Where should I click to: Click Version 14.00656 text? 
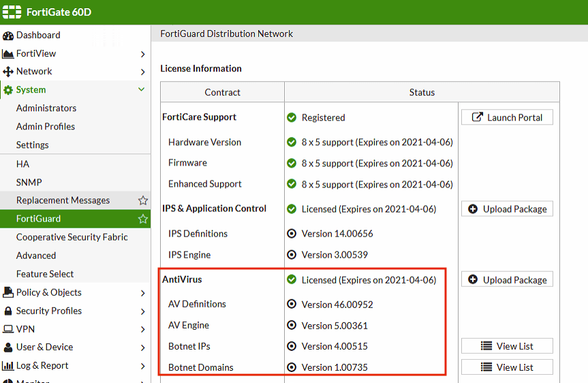(337, 234)
